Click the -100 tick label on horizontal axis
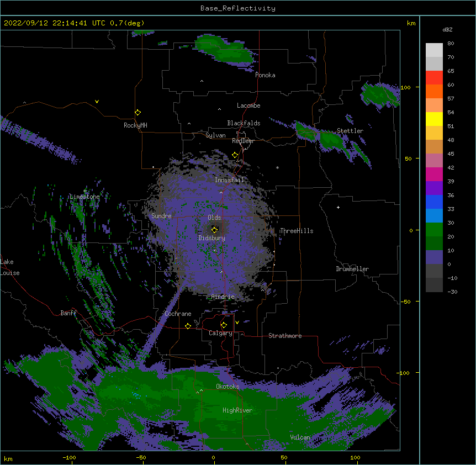Screen dimensions: 476x465 69,457
